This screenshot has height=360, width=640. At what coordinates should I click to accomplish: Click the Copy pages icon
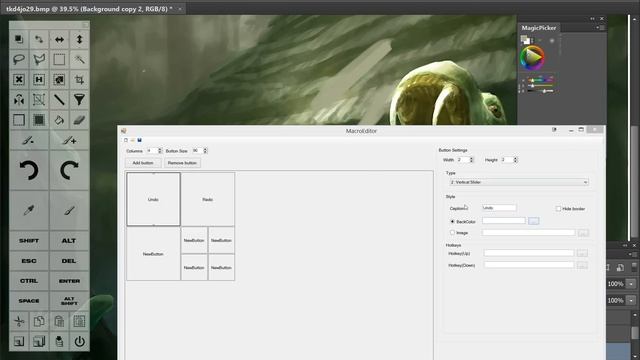pos(39,321)
